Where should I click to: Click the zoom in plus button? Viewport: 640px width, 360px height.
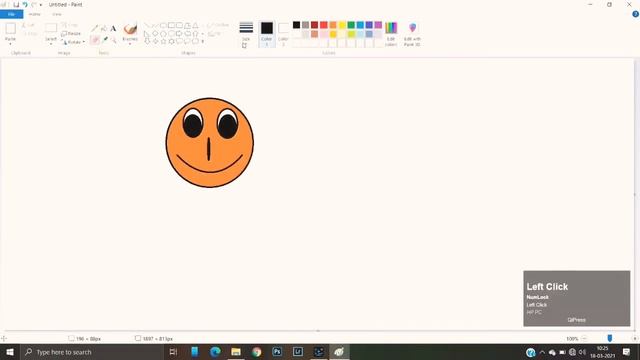coord(634,338)
